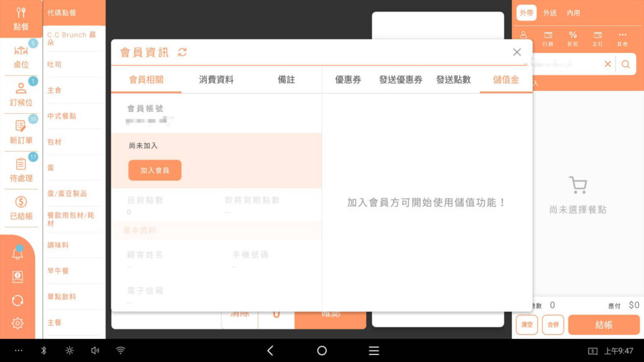
Task: Open 待處理 pending orders in sidebar
Action: click(21, 170)
